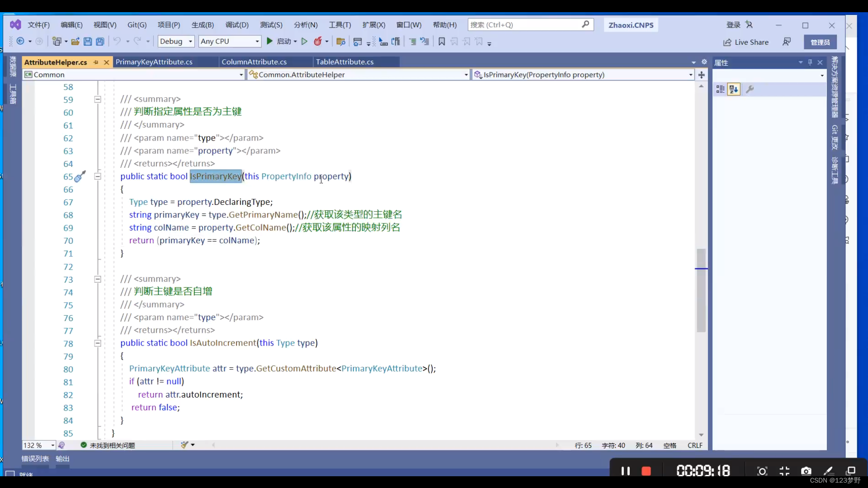Click the recorder region capture icon
Screen dimensions: 868x488
pos(762,471)
